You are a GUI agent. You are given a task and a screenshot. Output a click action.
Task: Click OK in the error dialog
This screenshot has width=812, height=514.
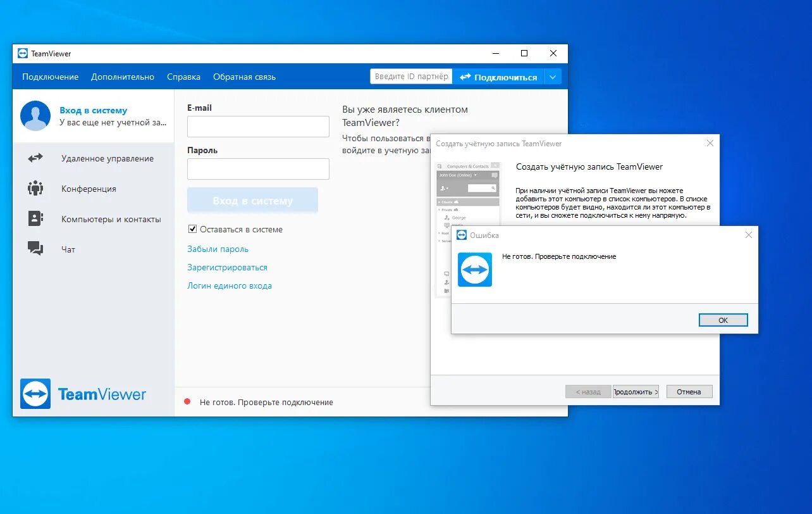tap(723, 320)
